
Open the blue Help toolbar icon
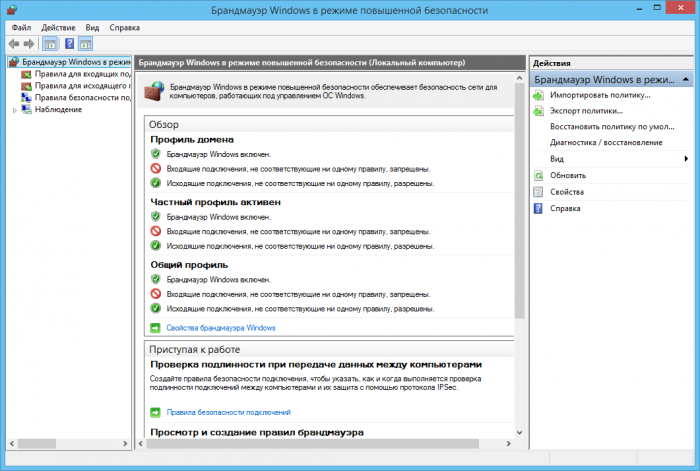(x=70, y=44)
